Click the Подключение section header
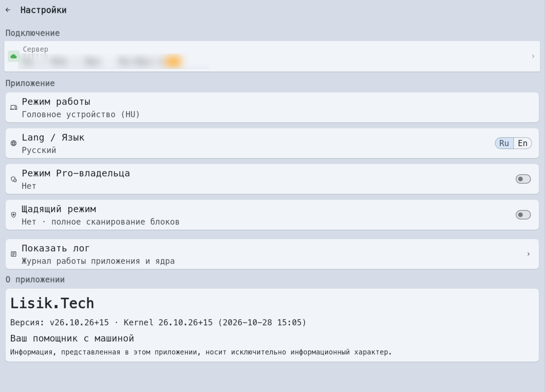The width and height of the screenshot is (545, 392). point(32,33)
